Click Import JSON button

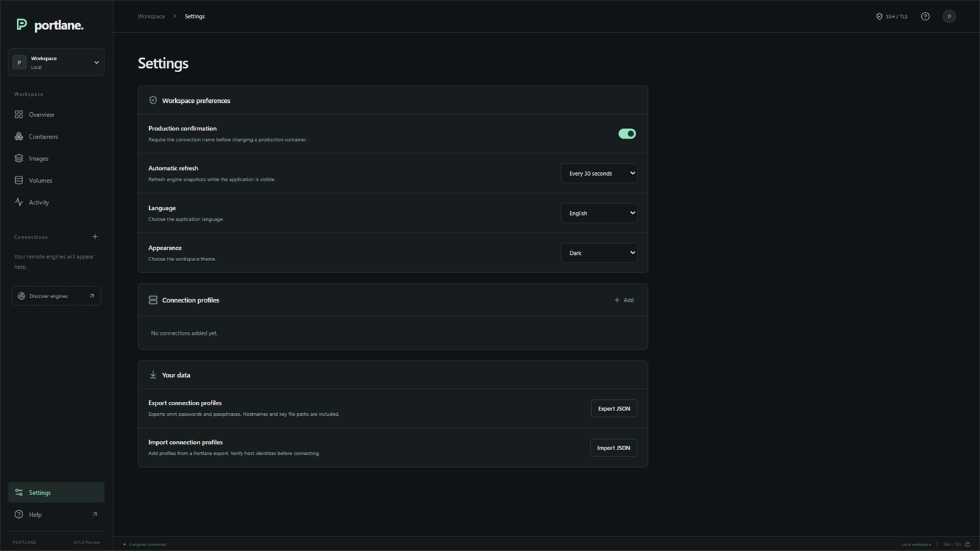(x=614, y=447)
